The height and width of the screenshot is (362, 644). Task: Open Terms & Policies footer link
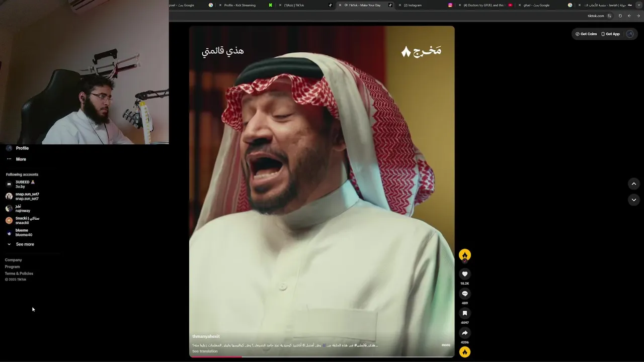click(x=19, y=274)
